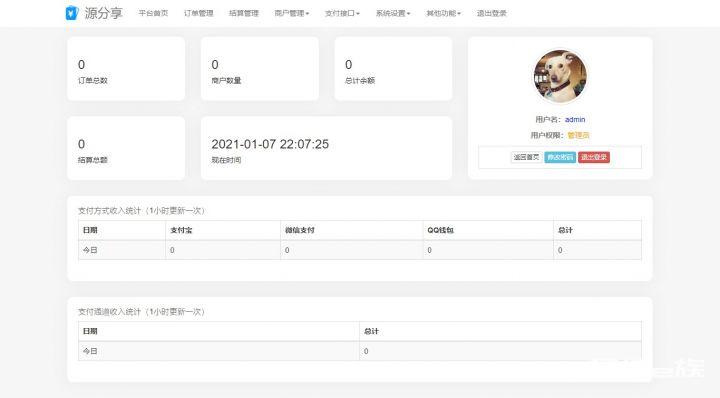Image resolution: width=720 pixels, height=398 pixels.
Task: Click the blue 修改密码 button
Action: click(x=560, y=157)
